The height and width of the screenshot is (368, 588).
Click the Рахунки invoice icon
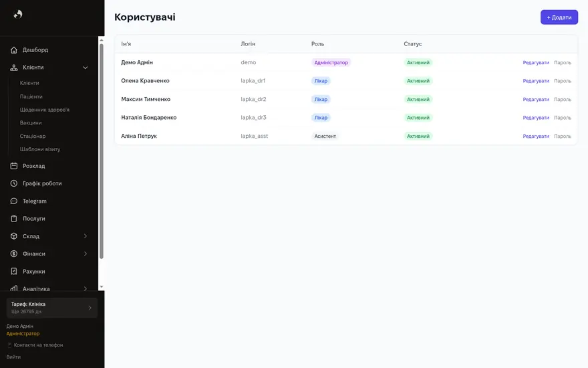[14, 272]
